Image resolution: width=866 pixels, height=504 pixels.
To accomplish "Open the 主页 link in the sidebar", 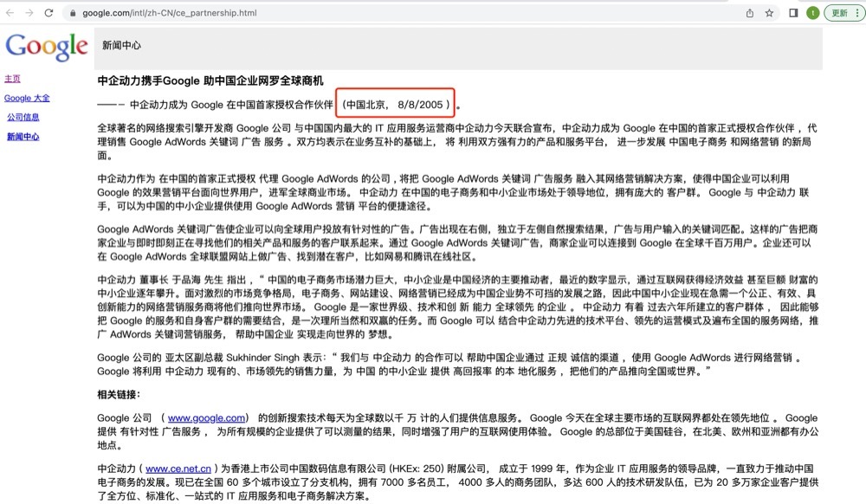I will (12, 79).
